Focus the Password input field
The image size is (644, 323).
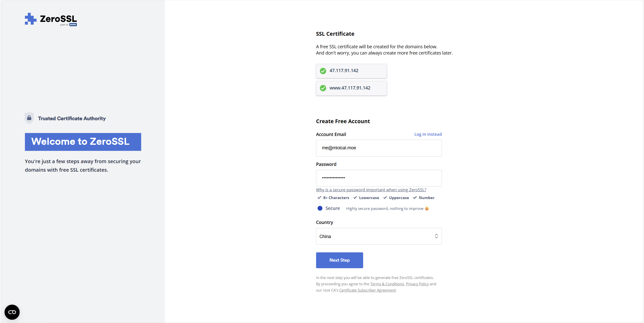pyautogui.click(x=379, y=178)
